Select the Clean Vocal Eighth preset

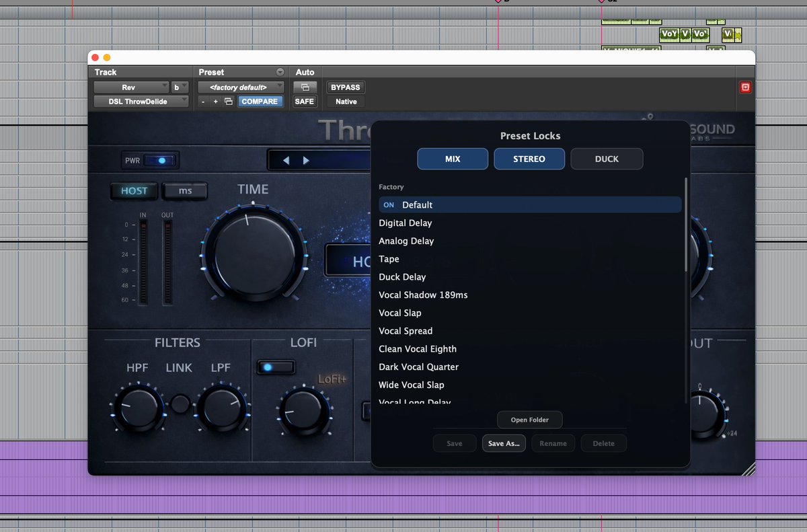coord(530,349)
